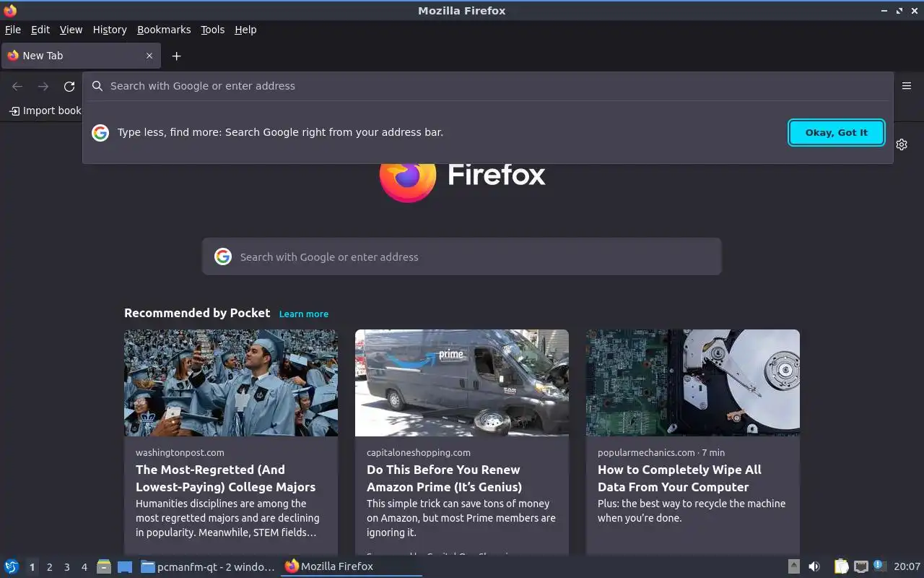Open a new tab with plus button
924x578 pixels.
(176, 56)
